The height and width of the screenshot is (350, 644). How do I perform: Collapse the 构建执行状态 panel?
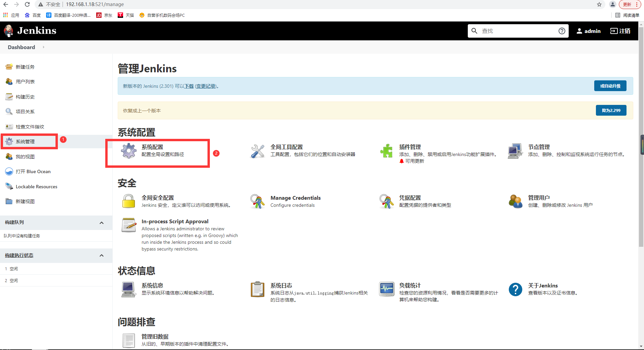(x=102, y=256)
